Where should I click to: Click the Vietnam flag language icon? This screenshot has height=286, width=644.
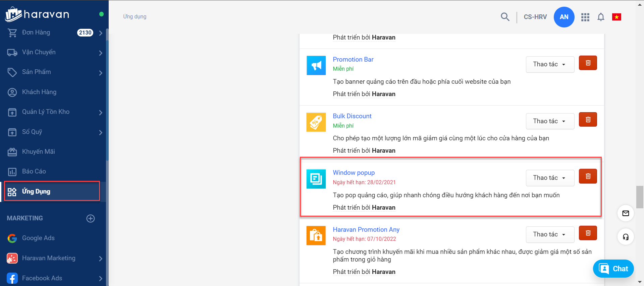pyautogui.click(x=616, y=17)
